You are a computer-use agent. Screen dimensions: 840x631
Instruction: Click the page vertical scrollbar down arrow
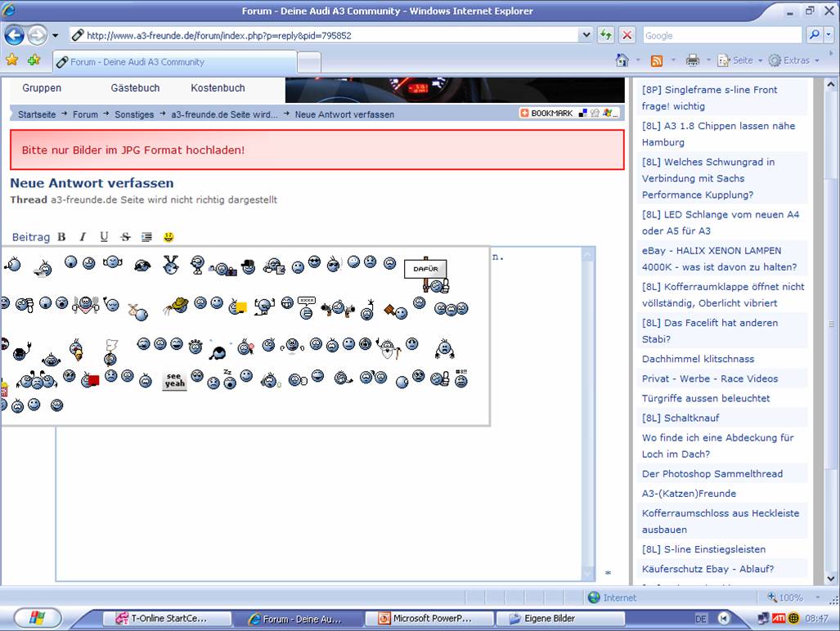[830, 578]
